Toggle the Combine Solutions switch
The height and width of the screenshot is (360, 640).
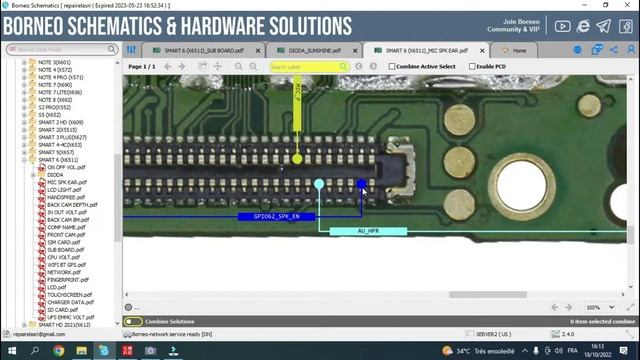(133, 322)
